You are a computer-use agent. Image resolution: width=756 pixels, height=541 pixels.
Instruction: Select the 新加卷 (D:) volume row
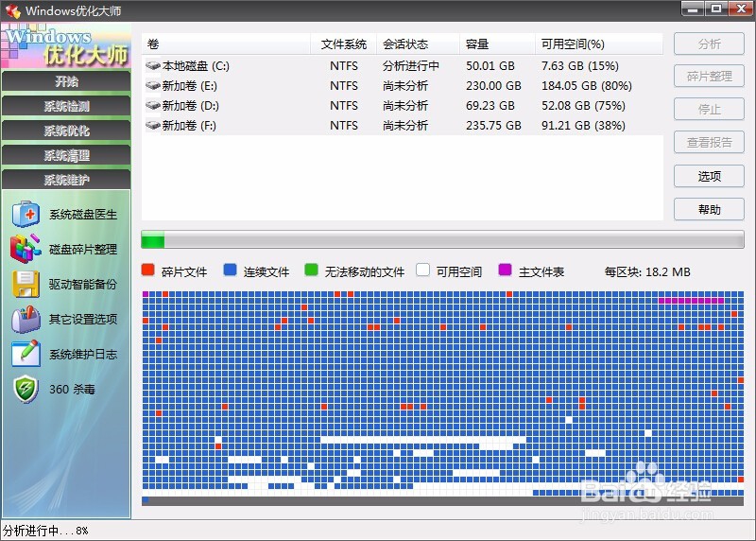point(403,105)
